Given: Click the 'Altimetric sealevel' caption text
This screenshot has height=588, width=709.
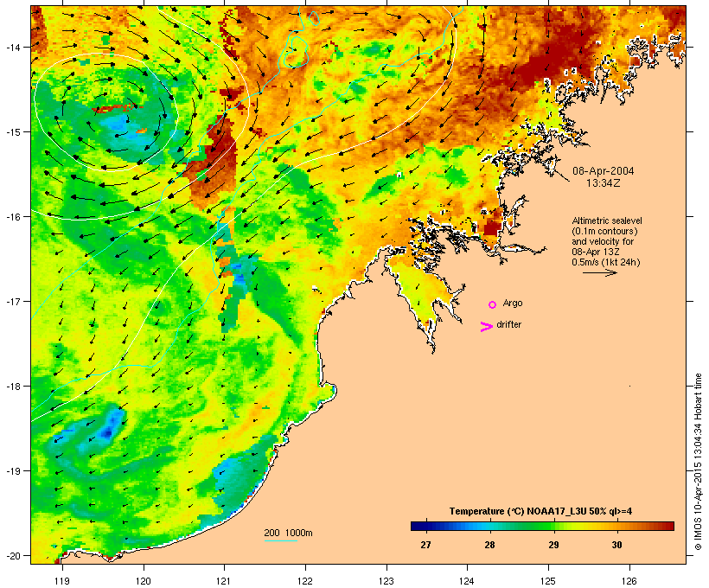Looking at the screenshot, I should point(607,220).
